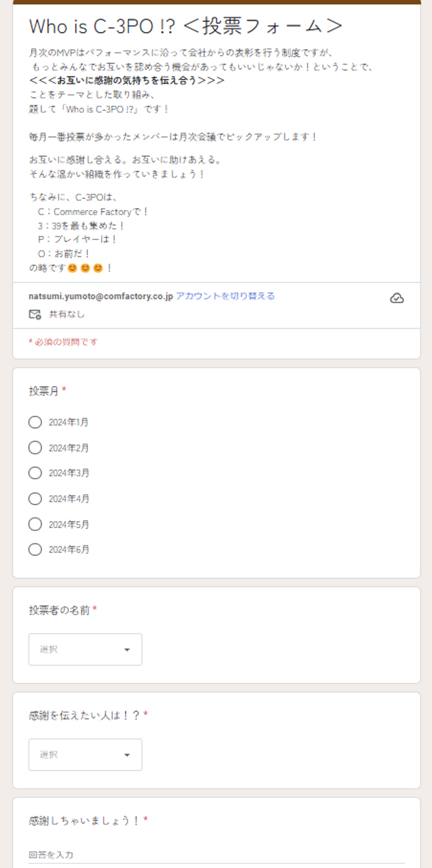Pick the 2024年5月 radio button

(x=35, y=524)
